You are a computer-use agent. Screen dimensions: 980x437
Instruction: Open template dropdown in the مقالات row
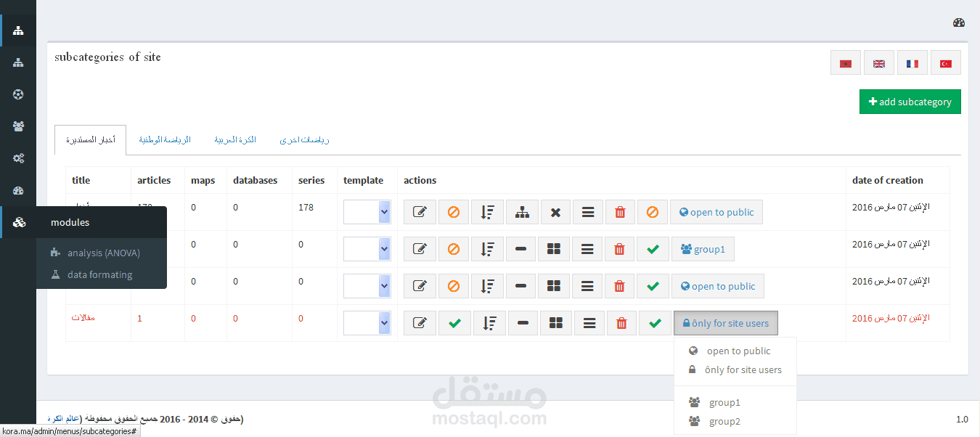pyautogui.click(x=367, y=323)
